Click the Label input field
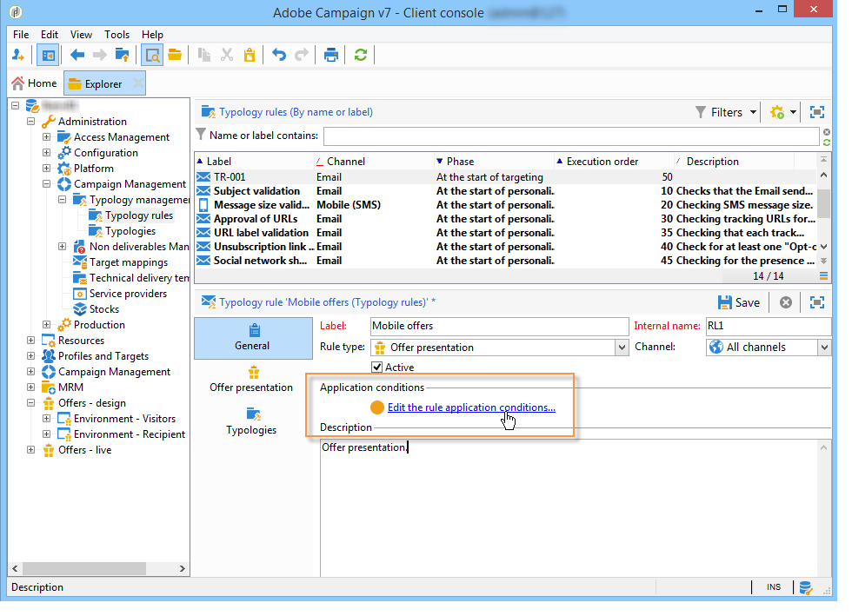The image size is (852, 616). click(x=499, y=326)
